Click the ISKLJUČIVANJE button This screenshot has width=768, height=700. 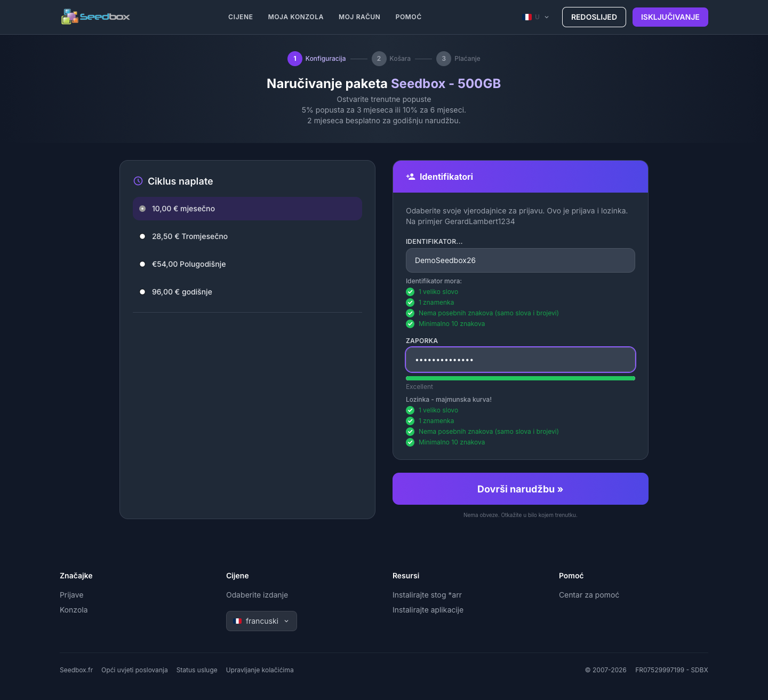[x=670, y=17]
